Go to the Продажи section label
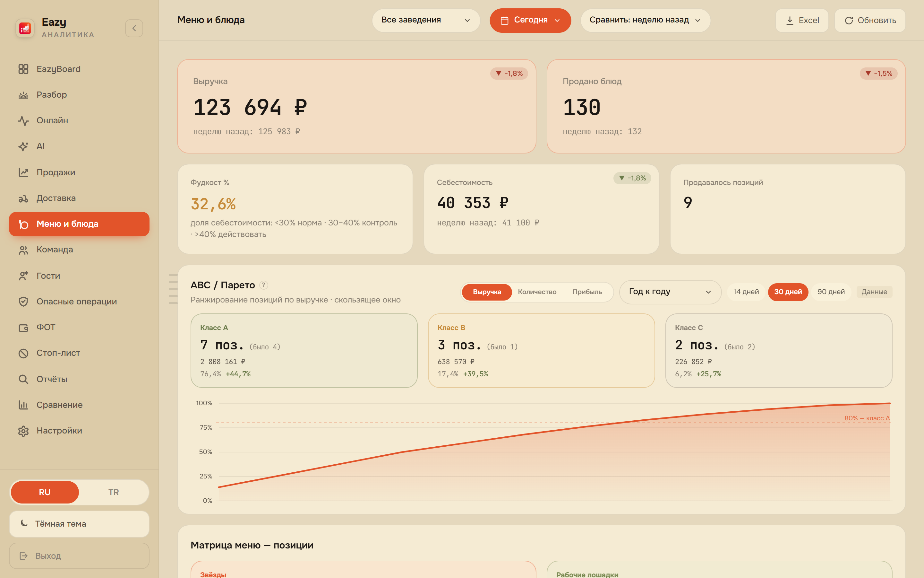The width and height of the screenshot is (924, 578). click(x=56, y=172)
